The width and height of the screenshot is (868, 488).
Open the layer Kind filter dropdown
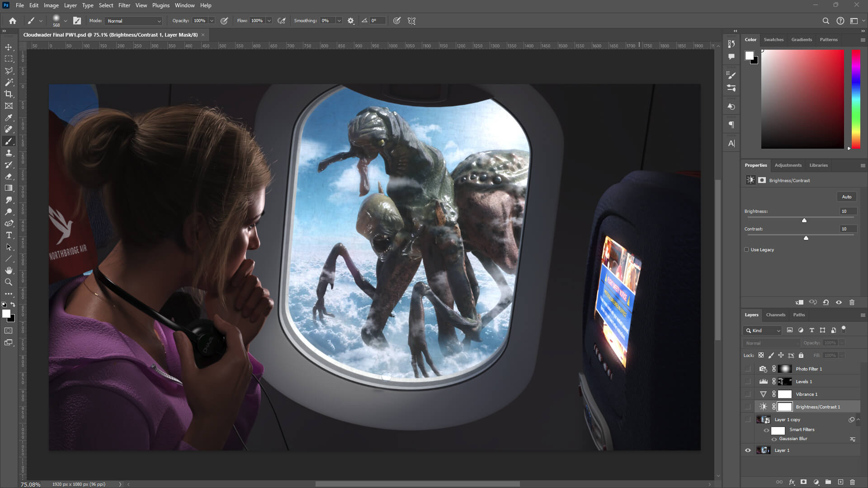[x=762, y=330]
